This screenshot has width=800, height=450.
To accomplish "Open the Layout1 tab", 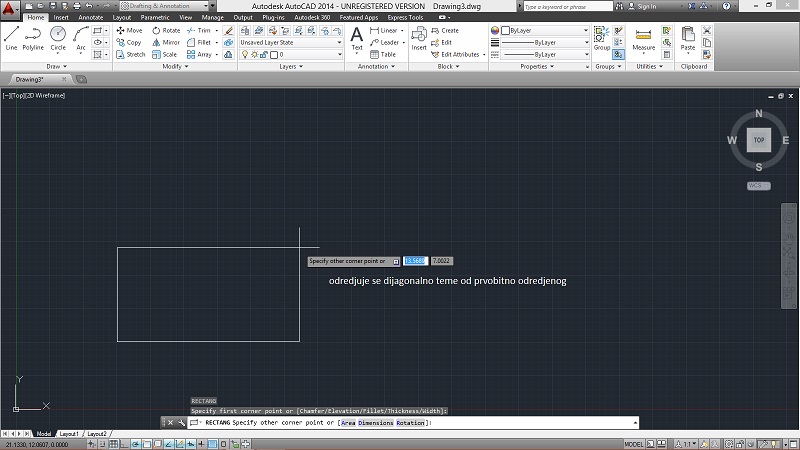I will tap(69, 434).
